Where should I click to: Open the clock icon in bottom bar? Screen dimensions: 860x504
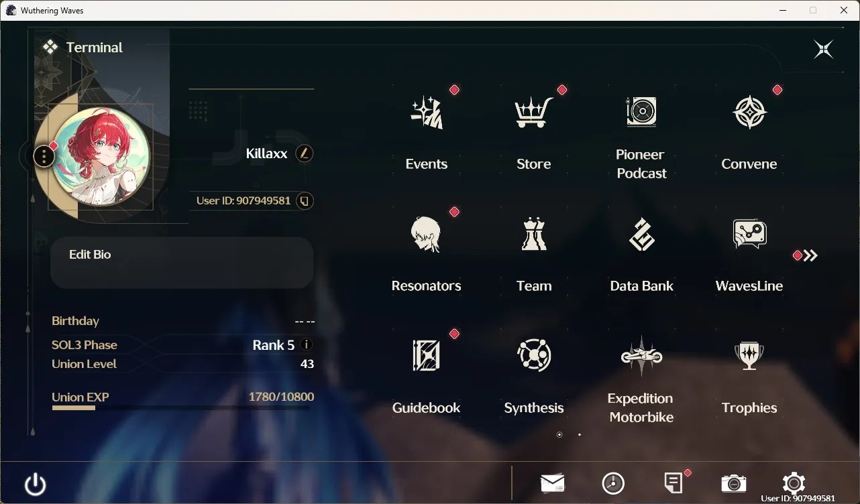click(x=613, y=483)
